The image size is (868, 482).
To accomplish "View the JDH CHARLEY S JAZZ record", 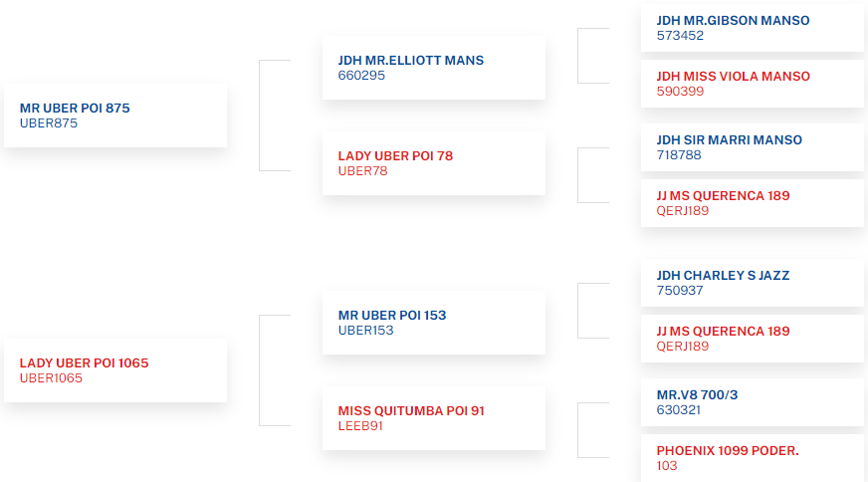I will pyautogui.click(x=753, y=283).
